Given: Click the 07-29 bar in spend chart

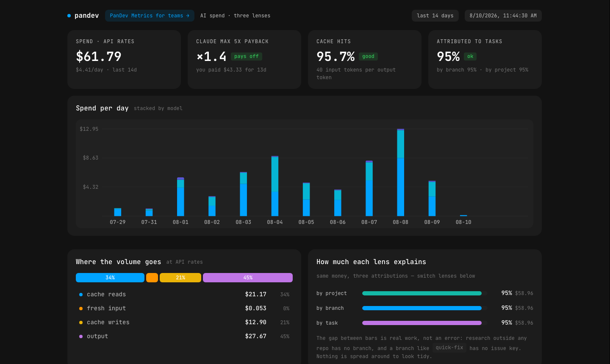Looking at the screenshot, I should [118, 212].
